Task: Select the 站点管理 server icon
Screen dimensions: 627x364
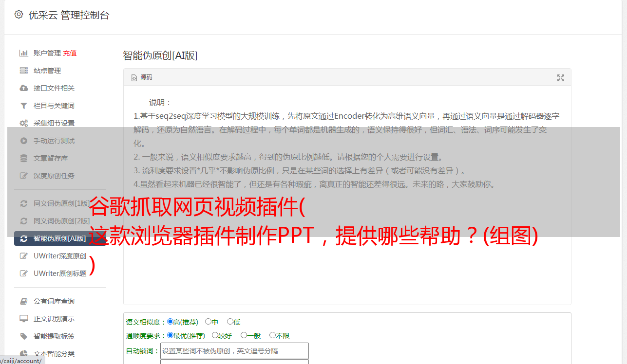Action: (23, 71)
